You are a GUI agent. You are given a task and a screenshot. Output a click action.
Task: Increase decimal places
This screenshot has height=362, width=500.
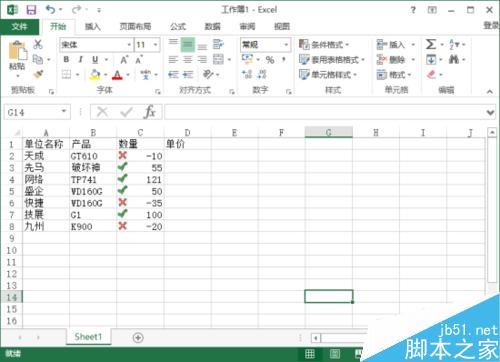(247, 74)
